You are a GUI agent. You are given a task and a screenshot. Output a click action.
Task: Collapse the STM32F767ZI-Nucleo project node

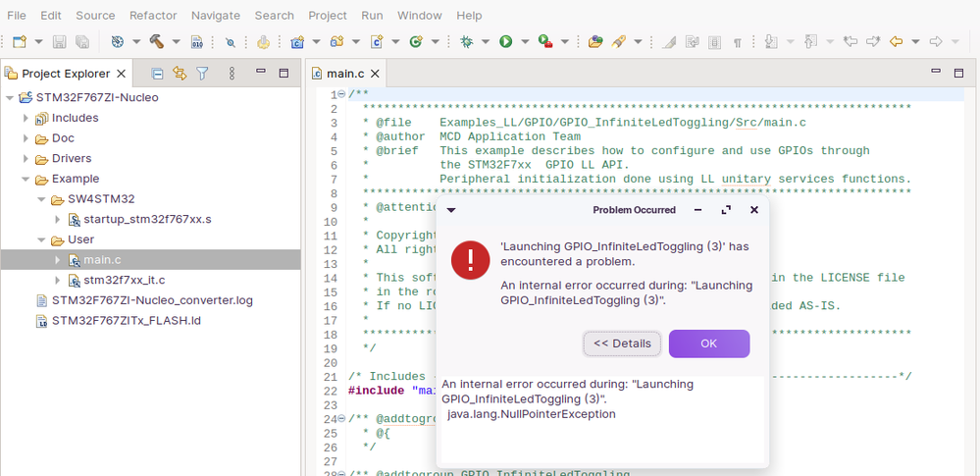click(10, 98)
